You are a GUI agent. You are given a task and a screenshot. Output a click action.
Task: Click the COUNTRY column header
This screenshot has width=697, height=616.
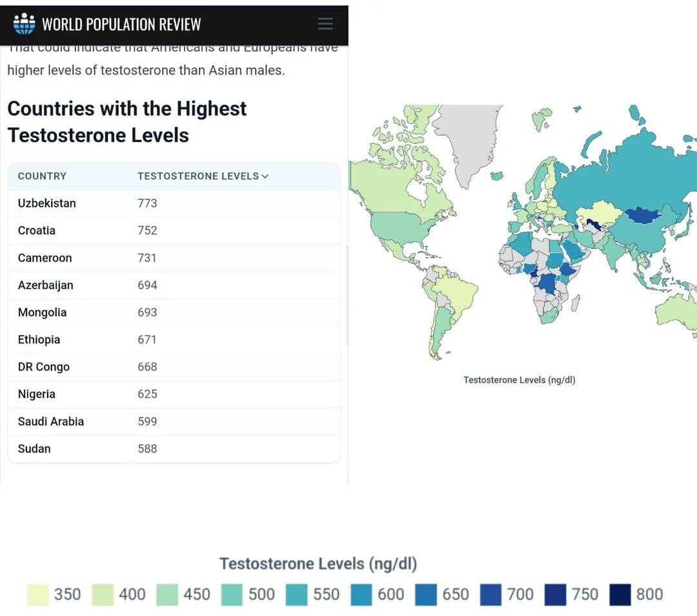[x=42, y=176]
